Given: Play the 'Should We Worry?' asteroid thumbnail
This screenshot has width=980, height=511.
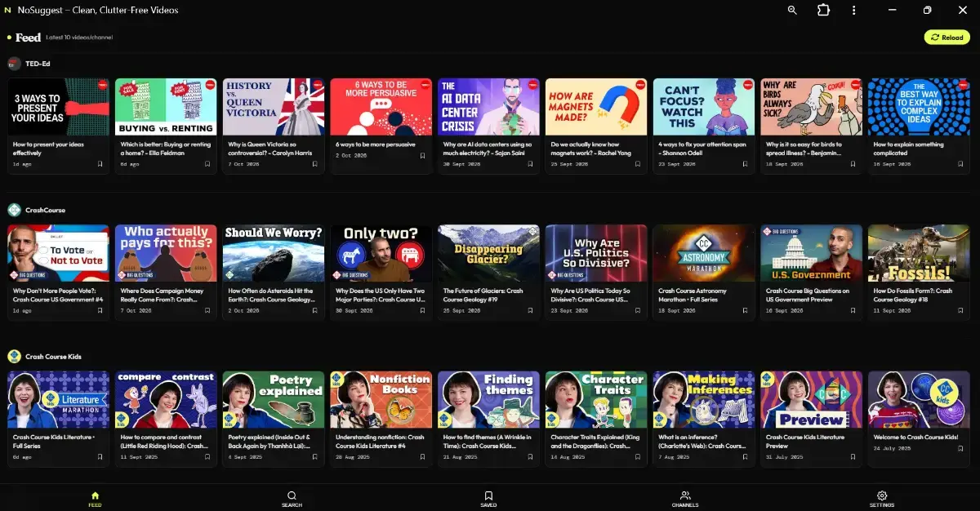Looking at the screenshot, I should tap(274, 253).
